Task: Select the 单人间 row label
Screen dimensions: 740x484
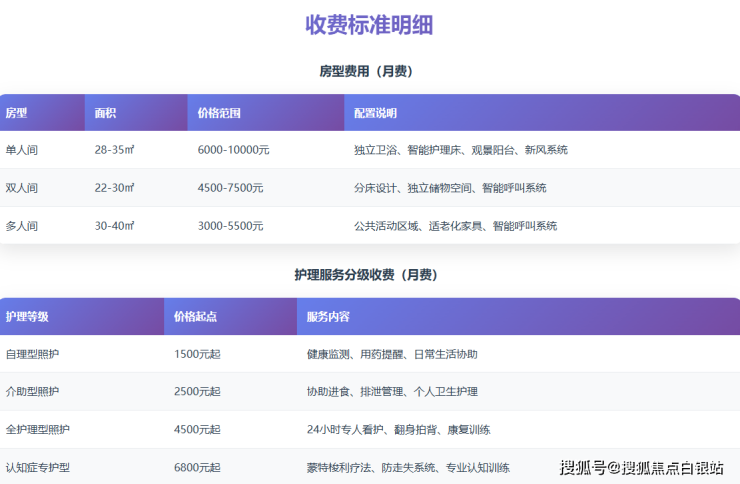Action: (22, 150)
